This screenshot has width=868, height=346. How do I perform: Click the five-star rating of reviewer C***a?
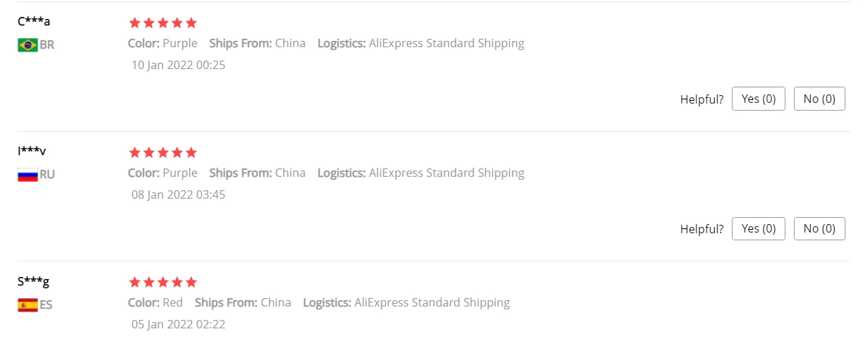click(x=163, y=23)
